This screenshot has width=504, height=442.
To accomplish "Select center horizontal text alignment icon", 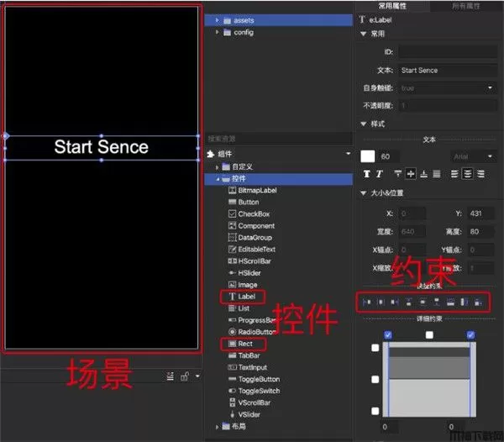I will (x=467, y=174).
